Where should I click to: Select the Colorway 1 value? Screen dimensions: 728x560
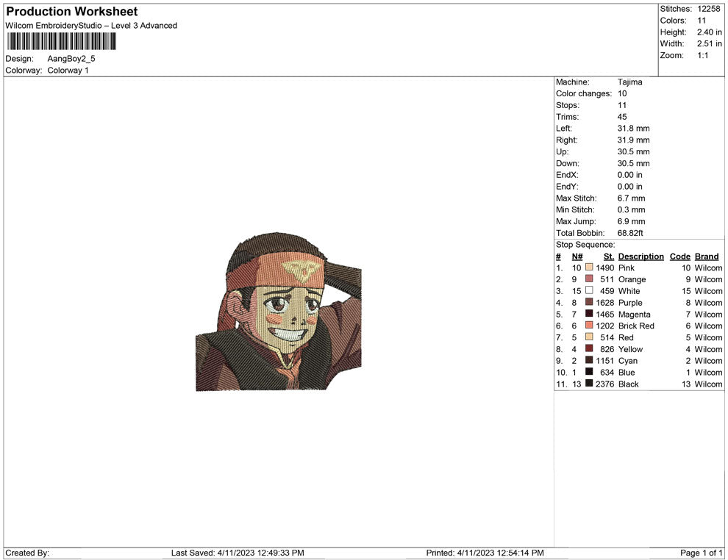point(68,71)
